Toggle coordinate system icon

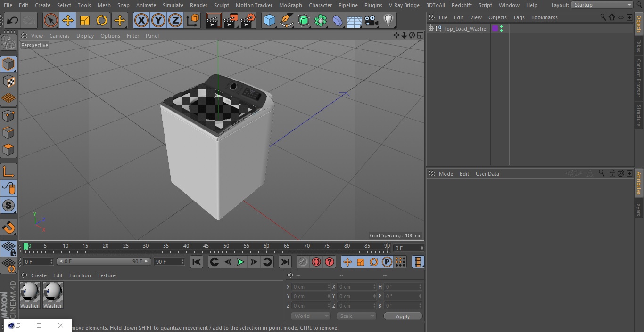(193, 20)
